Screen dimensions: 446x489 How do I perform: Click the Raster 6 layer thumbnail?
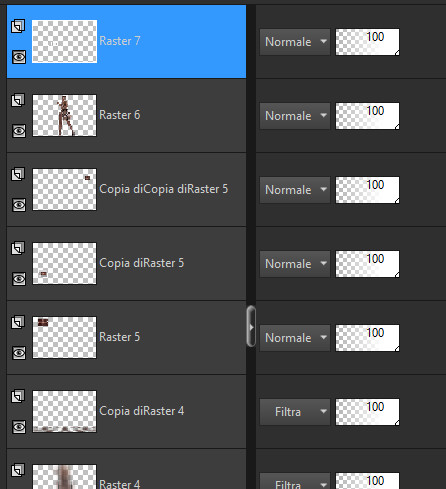point(64,115)
